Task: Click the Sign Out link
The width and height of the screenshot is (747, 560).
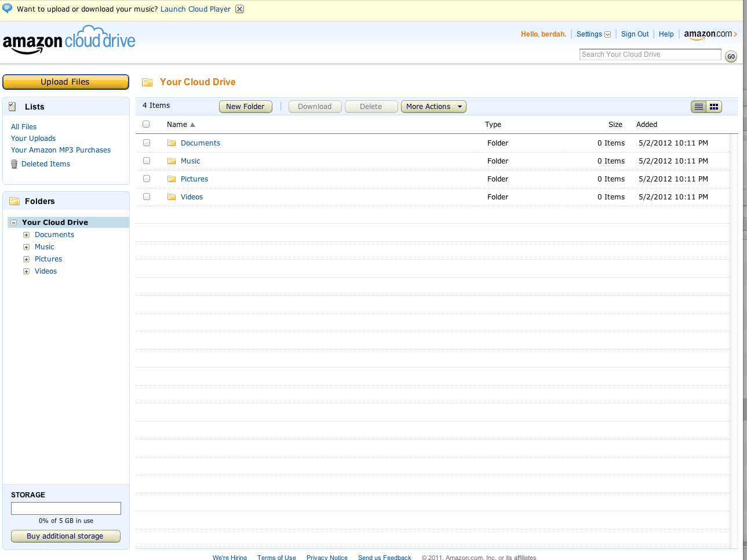Action: (635, 34)
